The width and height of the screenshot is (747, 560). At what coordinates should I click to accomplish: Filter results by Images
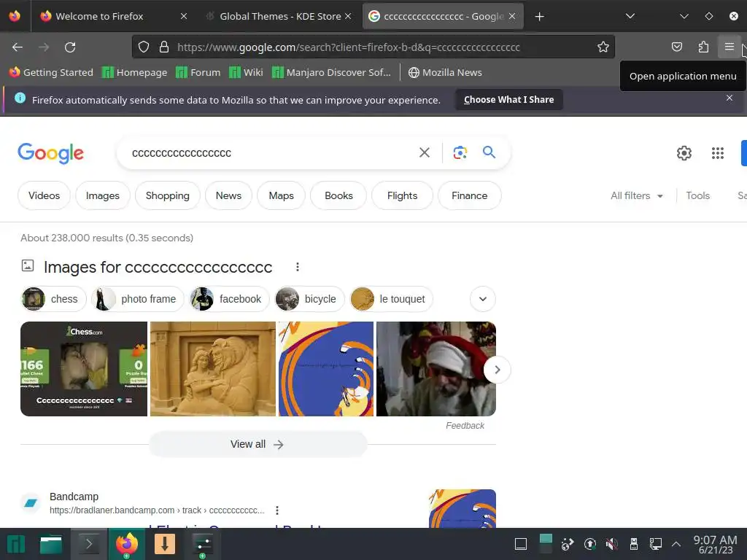[x=102, y=195]
